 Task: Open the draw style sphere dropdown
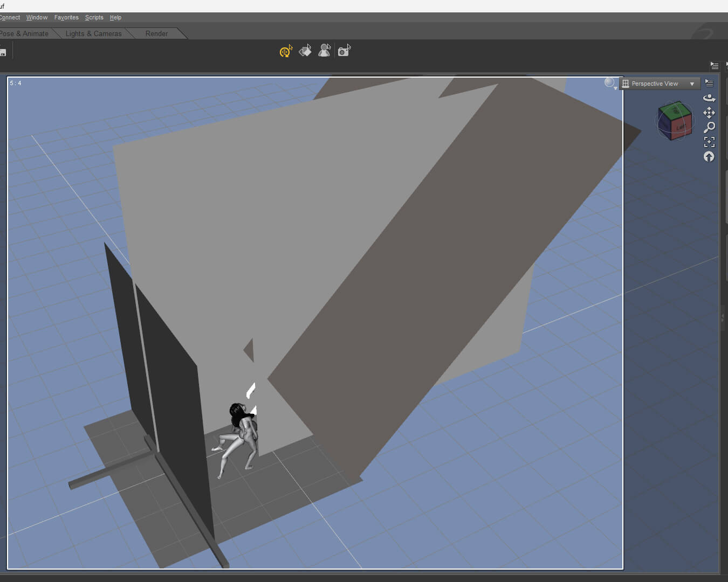(x=610, y=83)
